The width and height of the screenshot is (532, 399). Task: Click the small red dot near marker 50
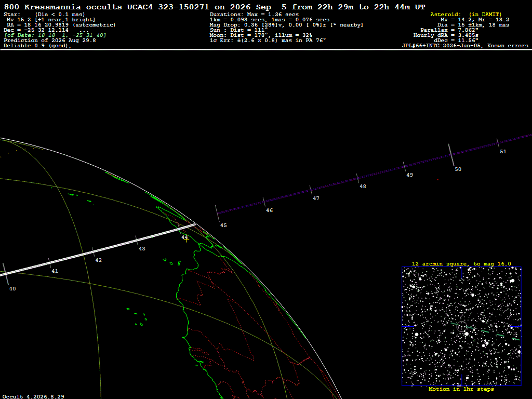[x=438, y=180]
